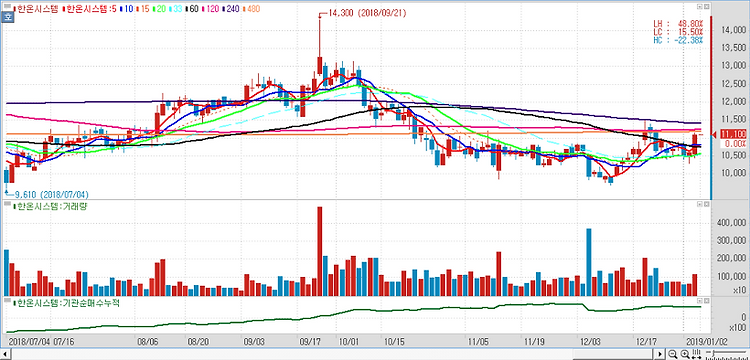750x360 pixels.
Task: Click the HC : -22.38% value
Action: coord(678,40)
